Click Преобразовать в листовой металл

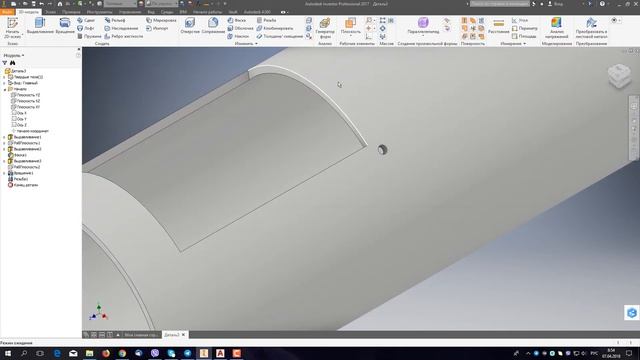tap(591, 28)
